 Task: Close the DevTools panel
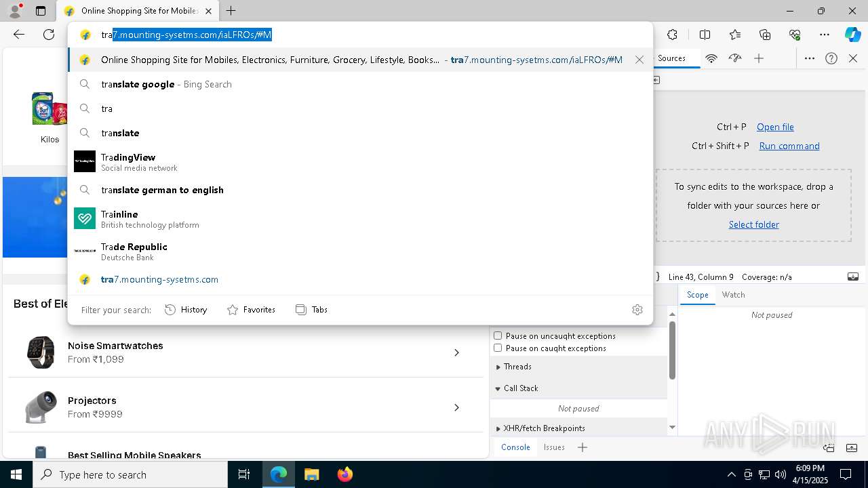853,58
